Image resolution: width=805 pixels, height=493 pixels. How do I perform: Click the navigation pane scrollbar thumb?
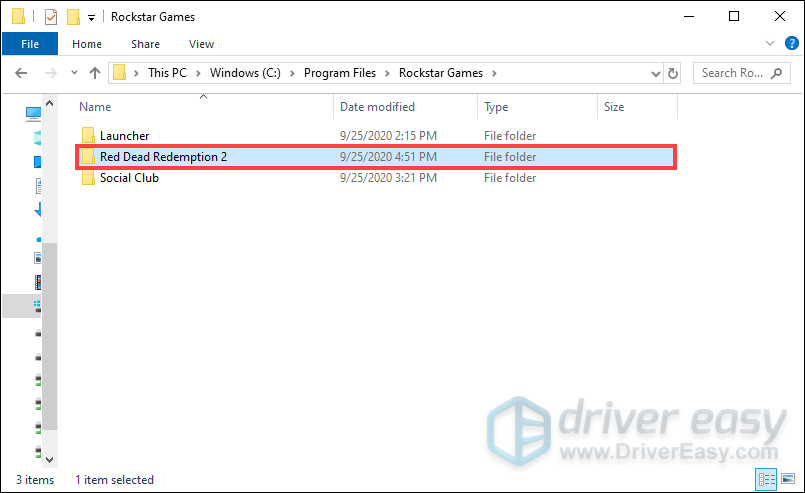(49, 336)
